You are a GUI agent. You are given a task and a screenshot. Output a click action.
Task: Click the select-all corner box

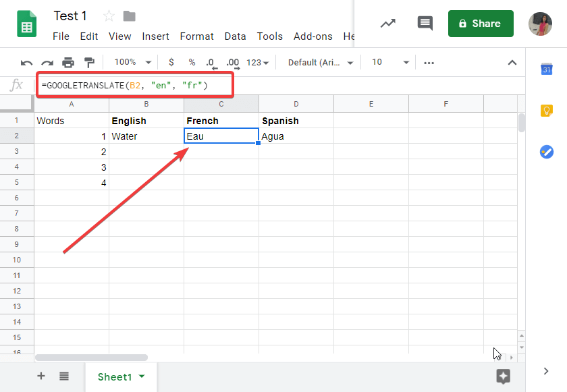17,103
